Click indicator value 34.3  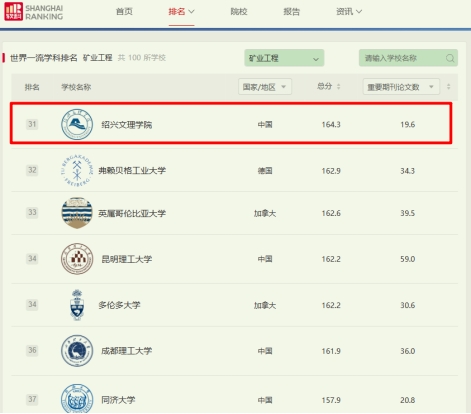tap(408, 171)
